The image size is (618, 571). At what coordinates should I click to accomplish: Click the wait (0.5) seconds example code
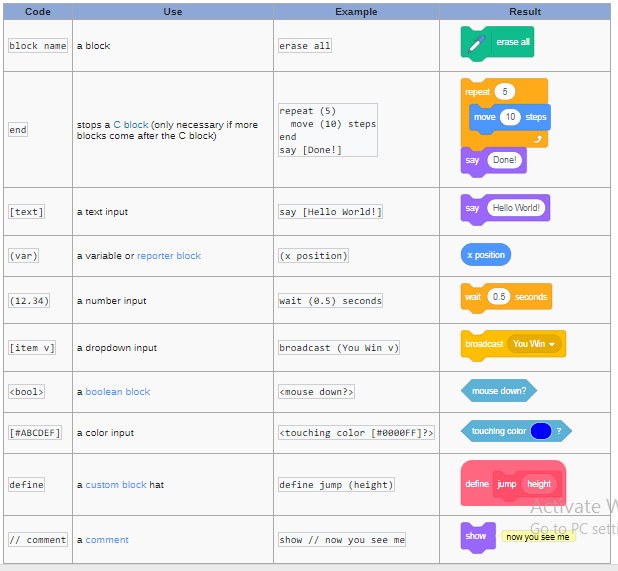(330, 301)
